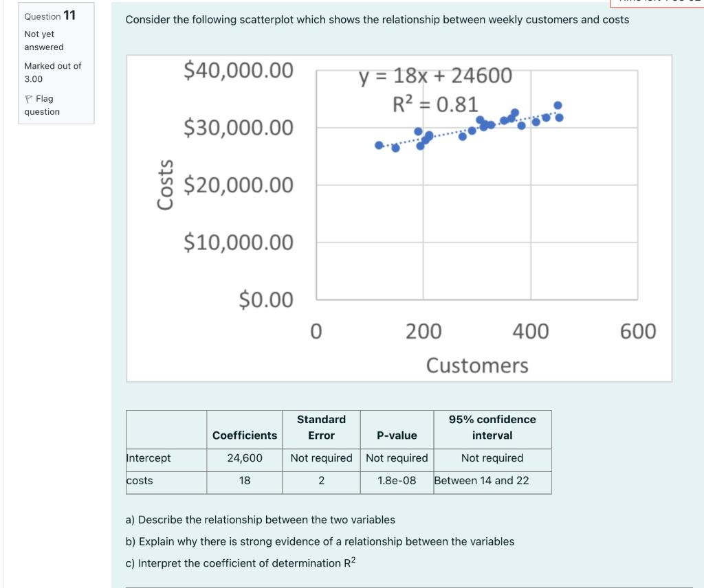704x588 pixels.
Task: Select the Customers axis label
Action: [476, 365]
